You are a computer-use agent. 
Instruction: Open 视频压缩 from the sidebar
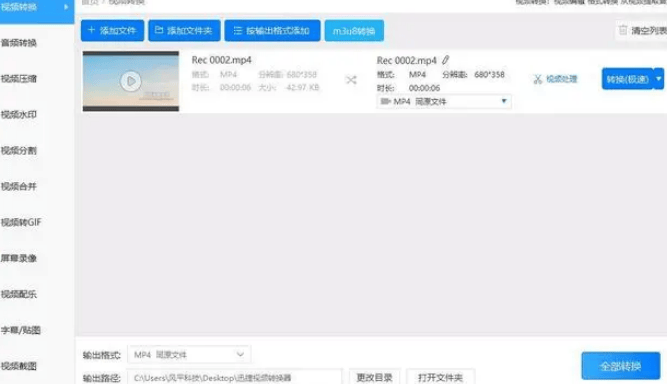(x=19, y=79)
